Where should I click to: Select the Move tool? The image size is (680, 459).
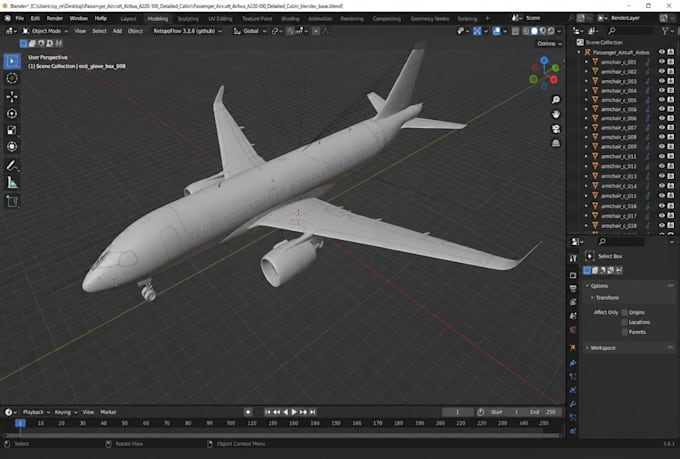point(12,96)
